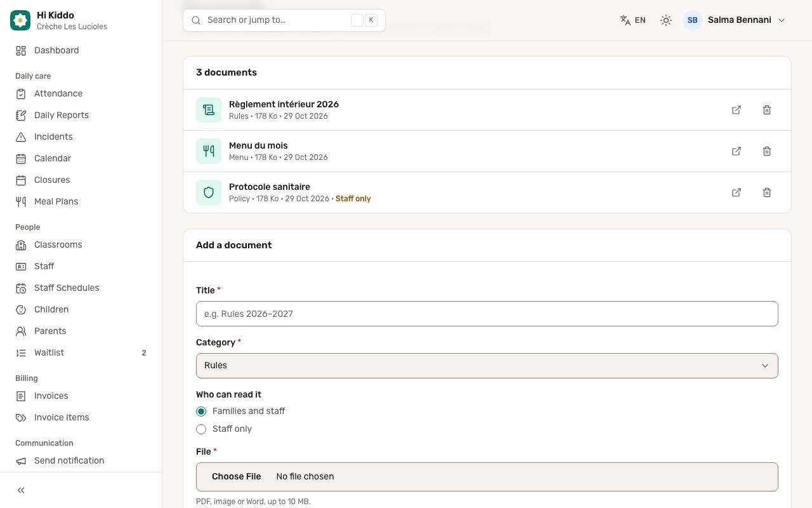The width and height of the screenshot is (812, 508).
Task: Go to Invoice Items
Action: click(x=81, y=417)
